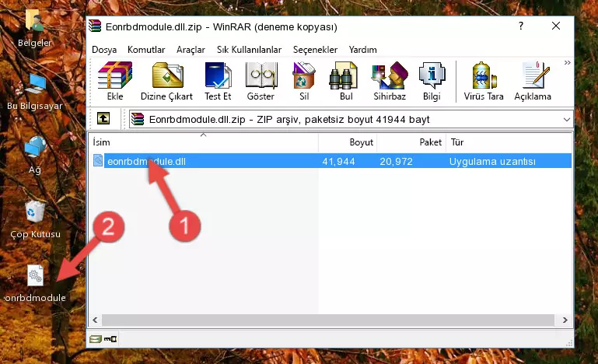Image resolution: width=598 pixels, height=364 pixels.
Task: Click the WinRAR title bar app icon
Action: [x=95, y=26]
